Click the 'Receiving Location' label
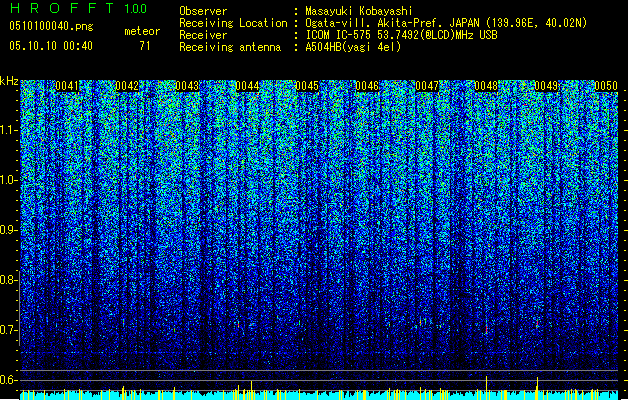 pos(233,23)
